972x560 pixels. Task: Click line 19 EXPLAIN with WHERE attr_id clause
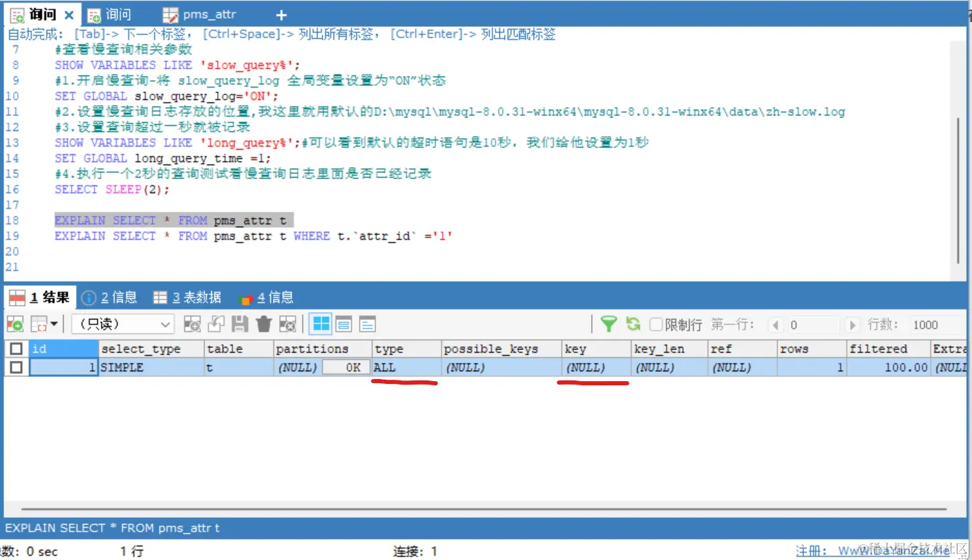click(x=254, y=235)
